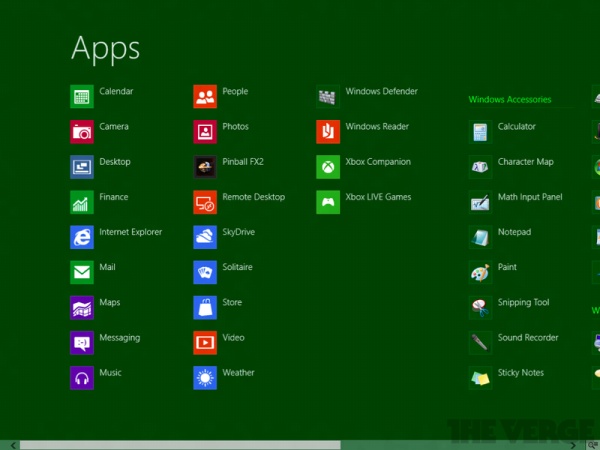Launch the Camera app icon

coord(82,132)
